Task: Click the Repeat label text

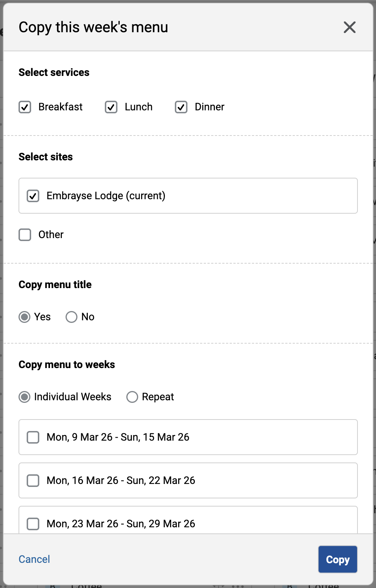Action: tap(158, 397)
